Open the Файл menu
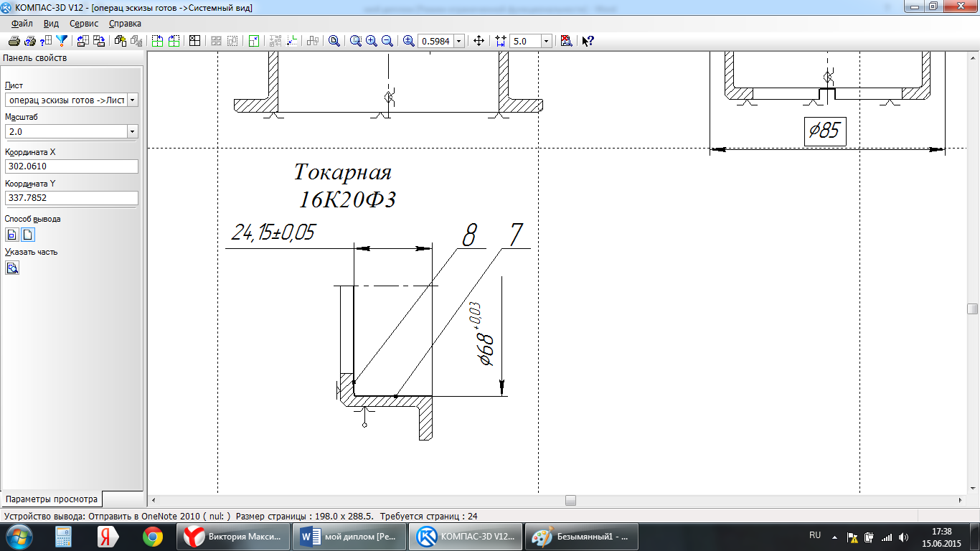Screen dimensions: 980x551 [x=22, y=23]
